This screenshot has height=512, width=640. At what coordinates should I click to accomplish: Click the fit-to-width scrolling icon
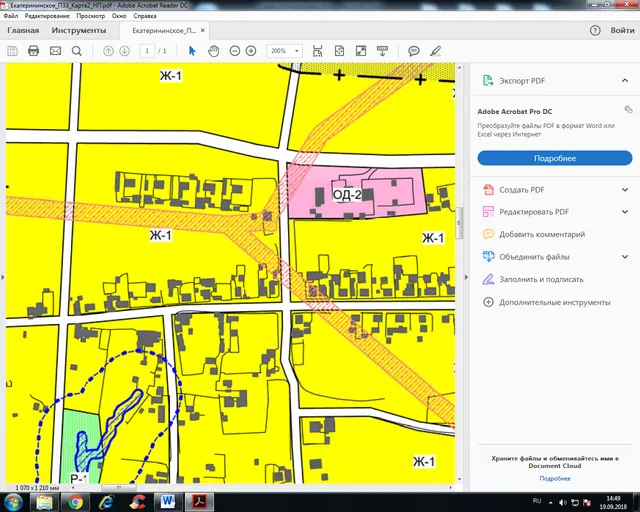(318, 51)
